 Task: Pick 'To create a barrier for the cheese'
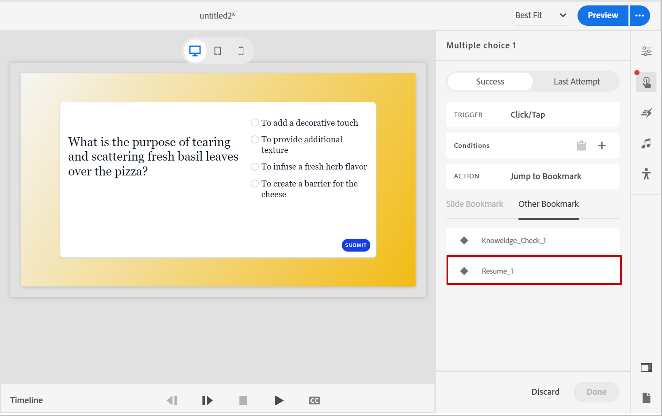point(255,184)
